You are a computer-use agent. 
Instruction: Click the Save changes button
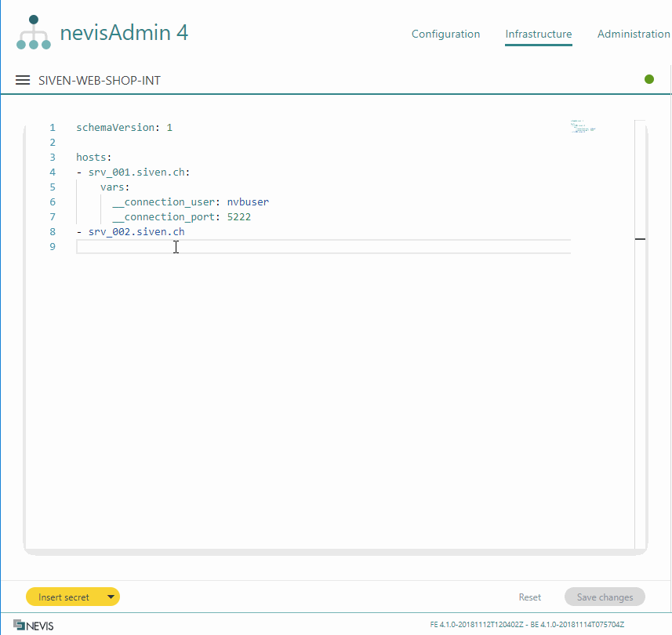tap(605, 597)
